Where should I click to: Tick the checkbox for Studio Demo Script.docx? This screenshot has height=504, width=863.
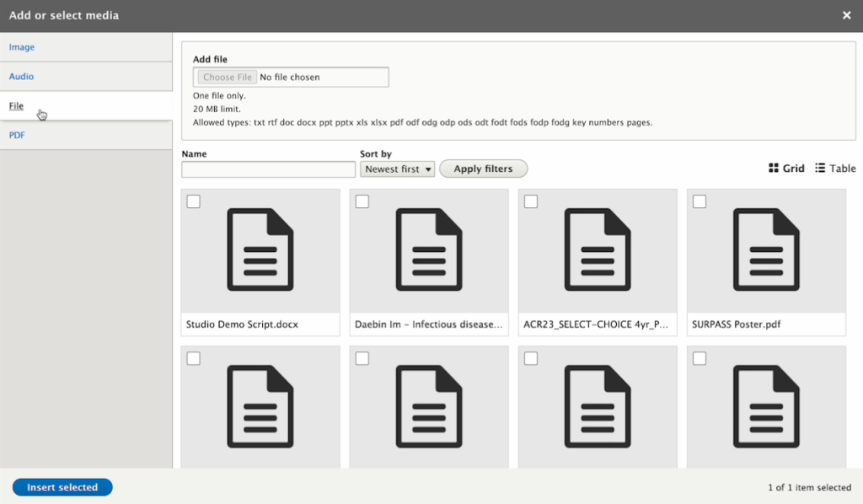(x=193, y=201)
